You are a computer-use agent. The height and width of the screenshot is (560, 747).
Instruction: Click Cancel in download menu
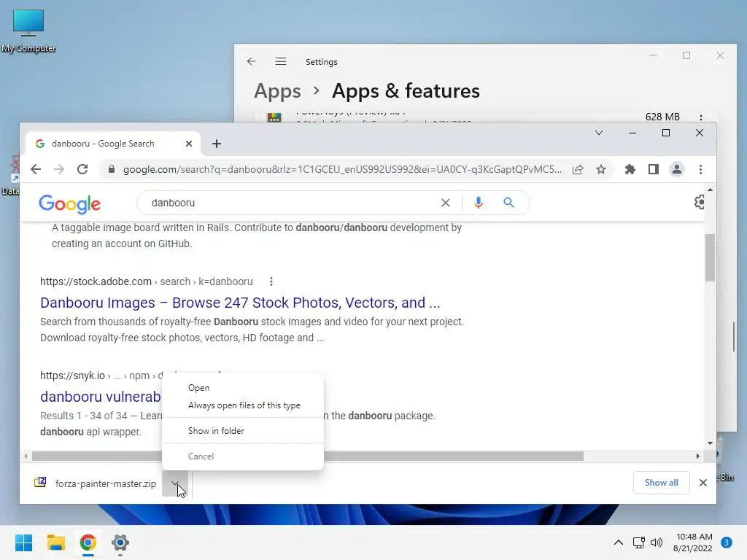click(243, 456)
